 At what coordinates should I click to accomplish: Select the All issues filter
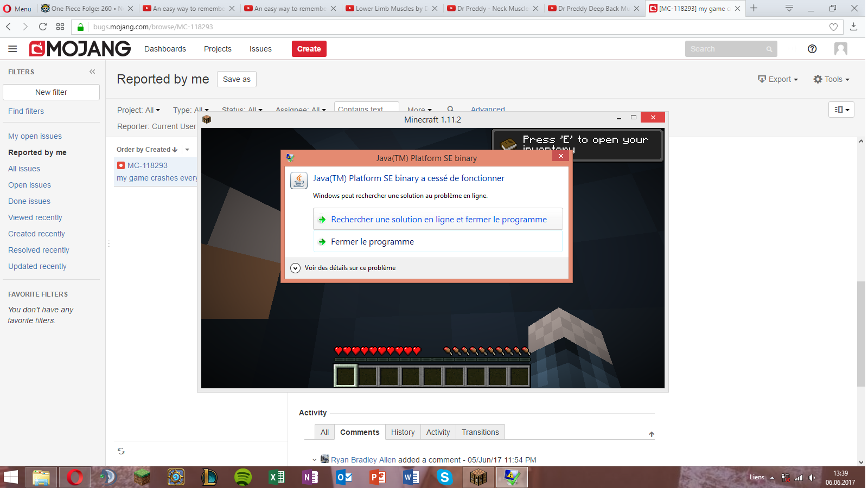(x=24, y=169)
